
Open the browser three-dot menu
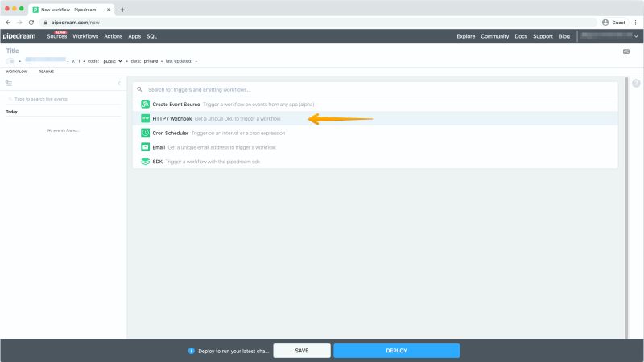(635, 23)
